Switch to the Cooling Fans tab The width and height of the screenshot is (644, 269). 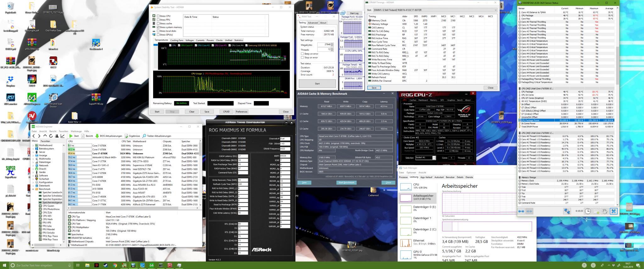pos(177,40)
